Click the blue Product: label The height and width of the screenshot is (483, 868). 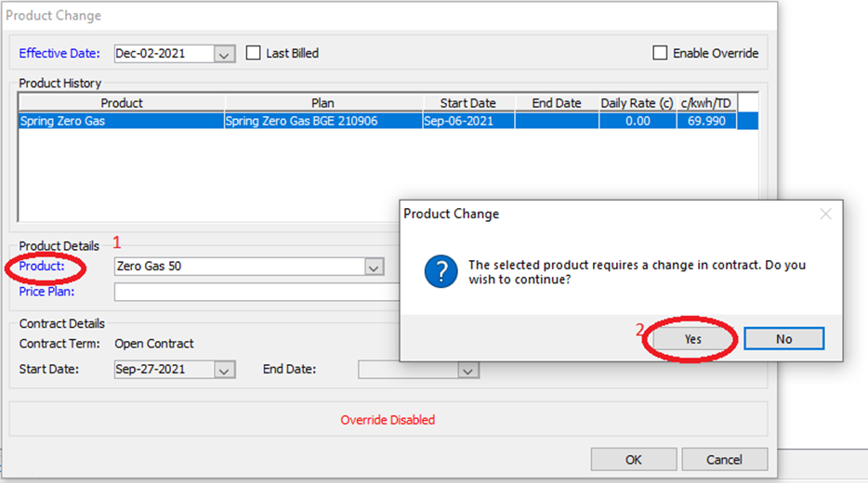(42, 267)
